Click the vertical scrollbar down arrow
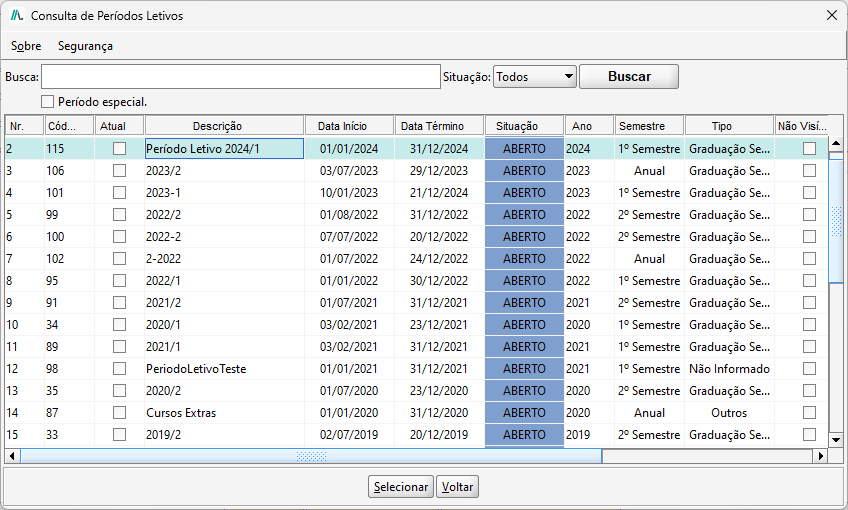The height and width of the screenshot is (510, 848). 836,440
